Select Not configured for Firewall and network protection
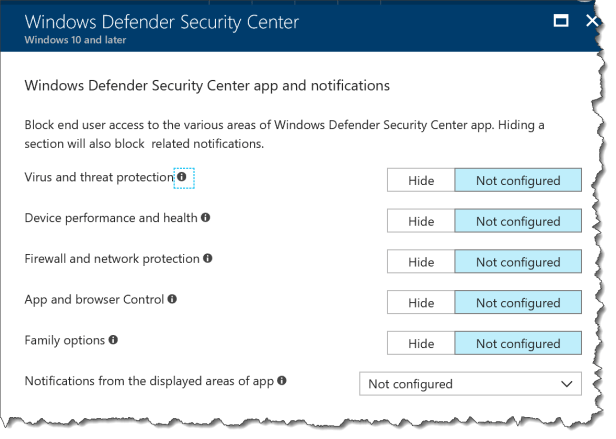Viewport: 616px width, 439px height. coord(518,262)
